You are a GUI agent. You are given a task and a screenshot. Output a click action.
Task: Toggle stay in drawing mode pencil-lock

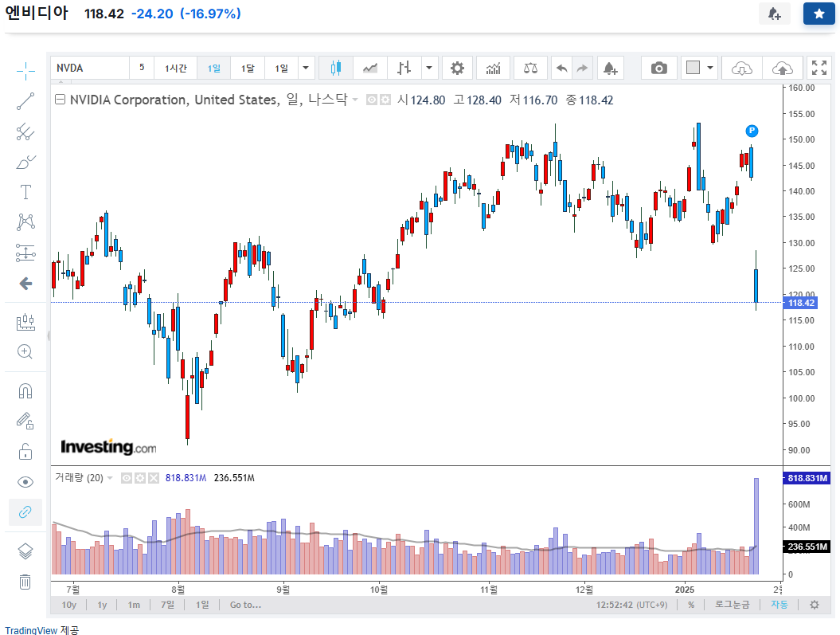25,421
